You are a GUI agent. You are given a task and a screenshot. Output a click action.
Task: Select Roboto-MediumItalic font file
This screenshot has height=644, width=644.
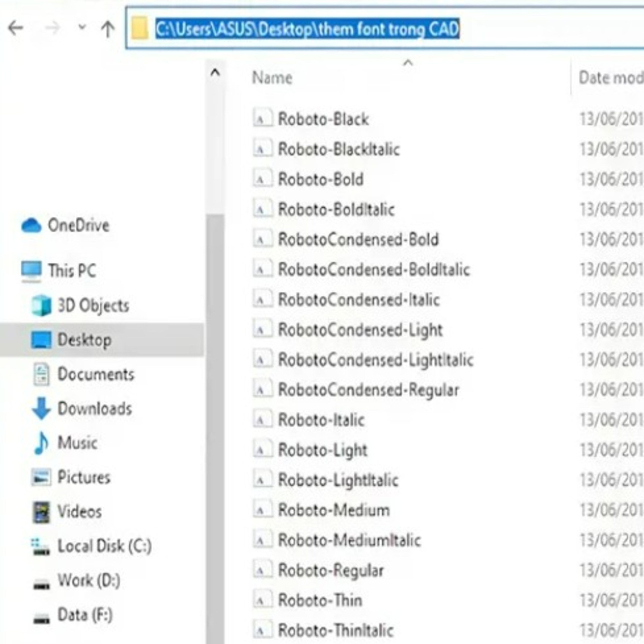[349, 540]
